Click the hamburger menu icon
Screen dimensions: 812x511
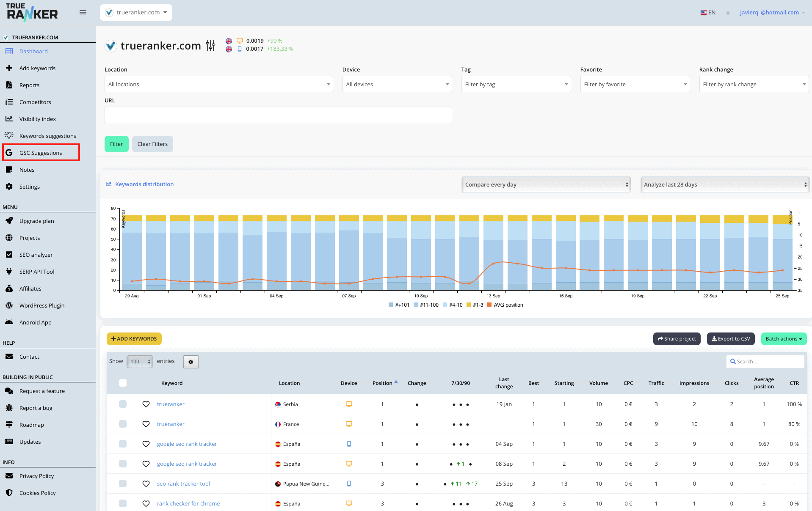[83, 12]
